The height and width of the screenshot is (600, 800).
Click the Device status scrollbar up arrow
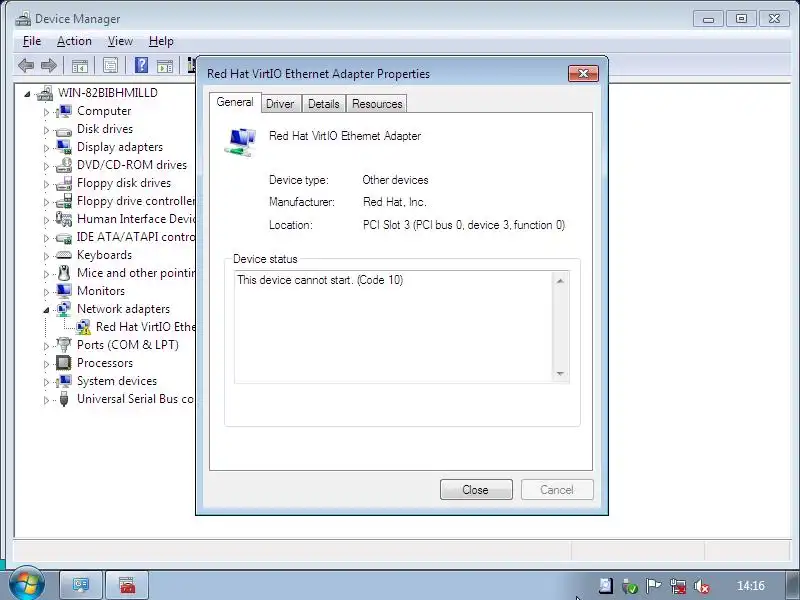(x=560, y=281)
